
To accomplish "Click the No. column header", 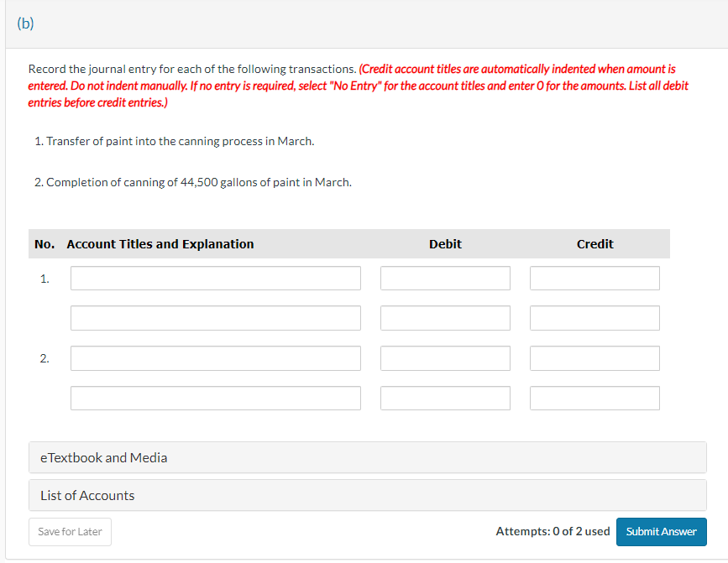I will (x=45, y=244).
